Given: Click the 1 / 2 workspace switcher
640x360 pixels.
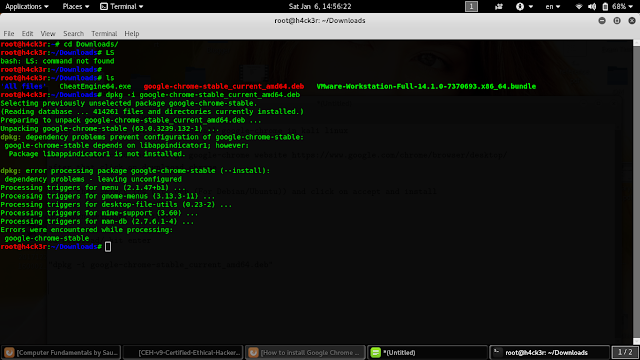Looking at the screenshot, I should 625,352.
